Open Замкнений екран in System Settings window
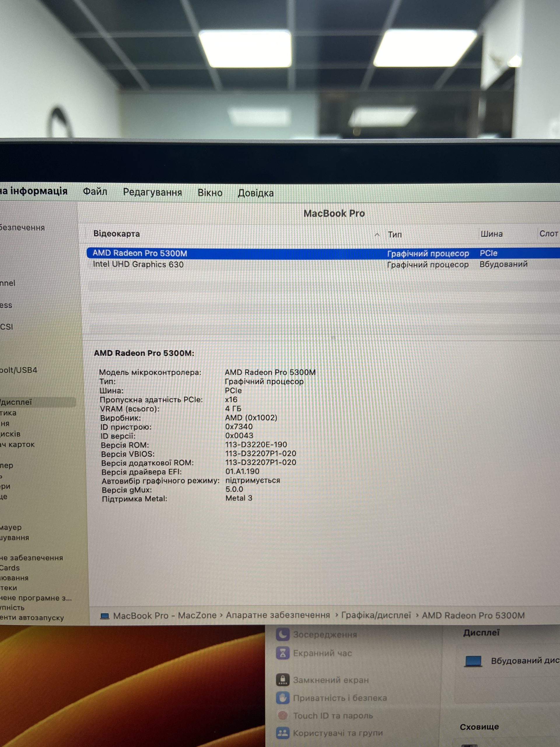 coord(322,680)
